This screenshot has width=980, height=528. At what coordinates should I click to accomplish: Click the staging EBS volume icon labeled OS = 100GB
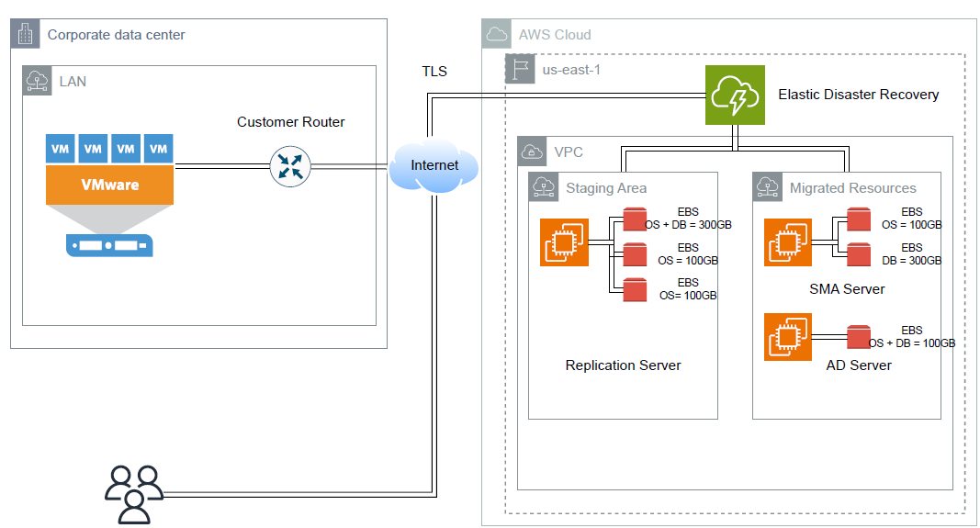[x=635, y=255]
